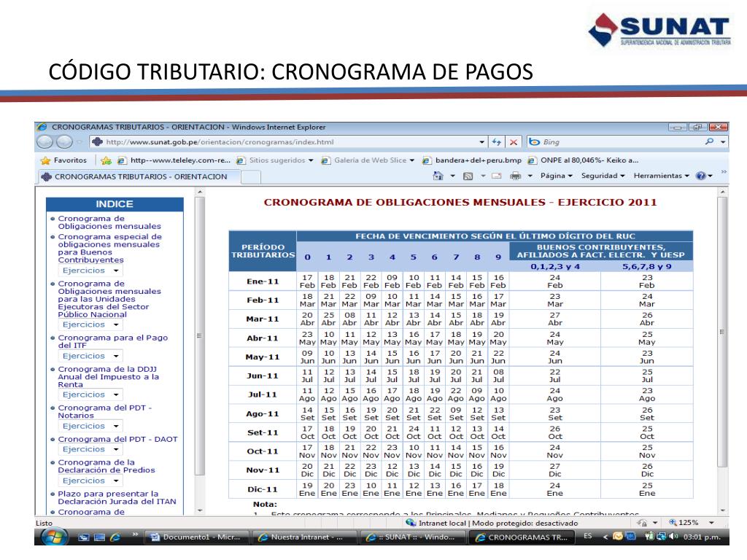The image size is (747, 560).
Task: Open the Galería de Web Slice favorites item
Action: click(368, 160)
